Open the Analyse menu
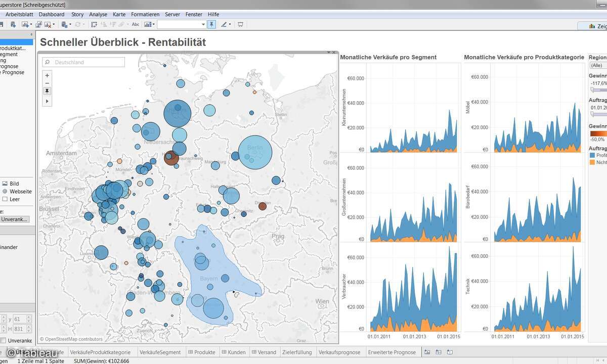Image resolution: width=607 pixels, height=364 pixels. click(x=98, y=15)
